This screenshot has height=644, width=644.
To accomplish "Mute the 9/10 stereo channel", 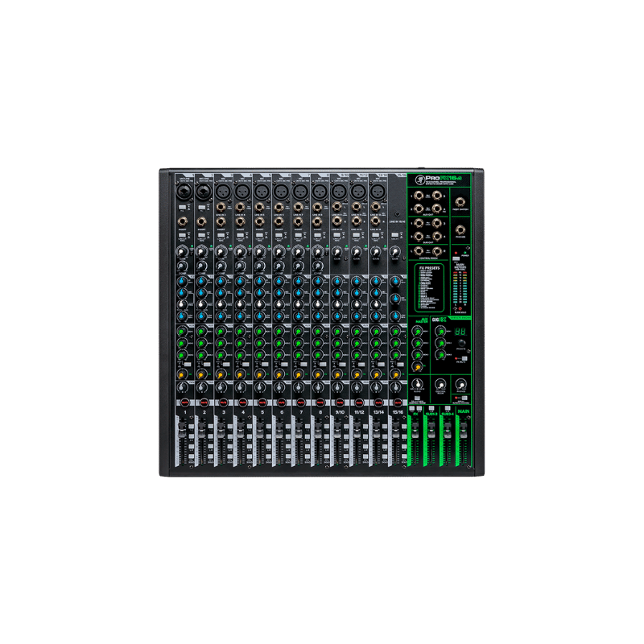I will (x=340, y=400).
